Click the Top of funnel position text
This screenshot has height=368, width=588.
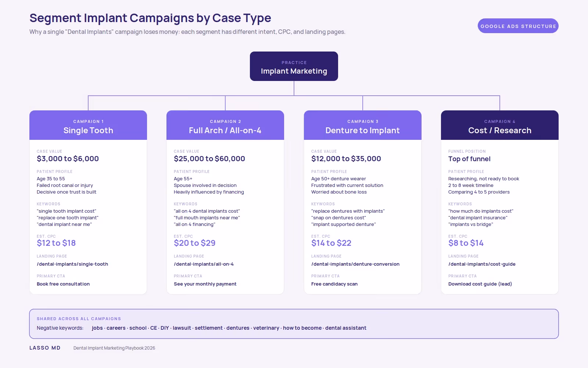point(469,159)
